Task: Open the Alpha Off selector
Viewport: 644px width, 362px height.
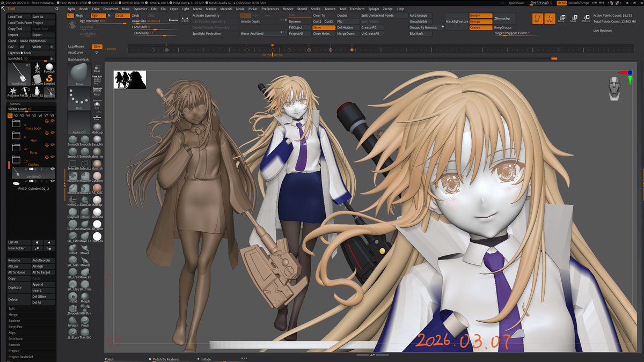Action: coord(79,123)
